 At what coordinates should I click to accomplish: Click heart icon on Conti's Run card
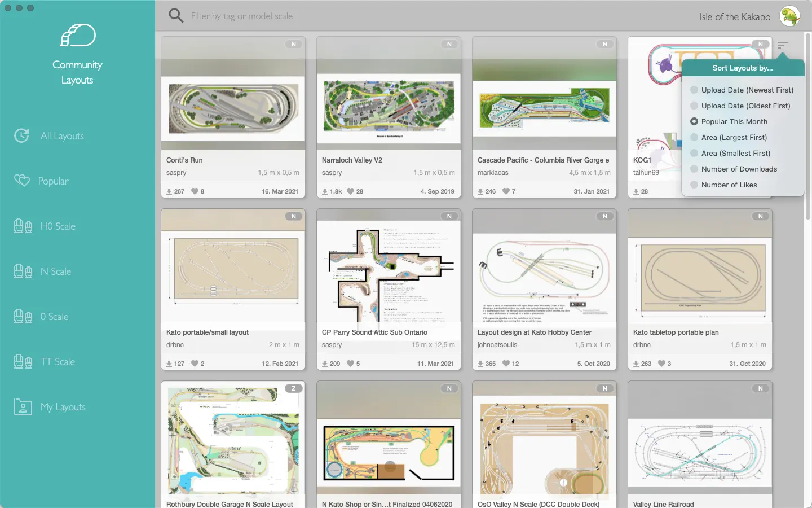[x=195, y=191]
